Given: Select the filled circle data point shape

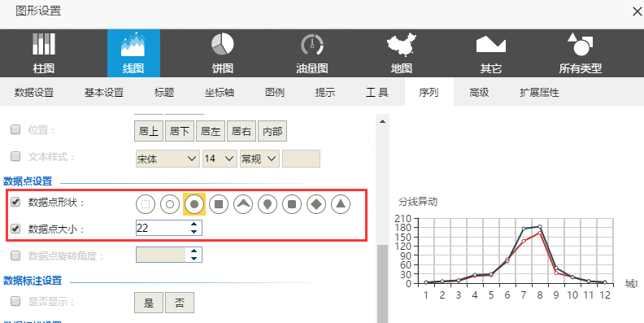Looking at the screenshot, I should click(x=194, y=204).
